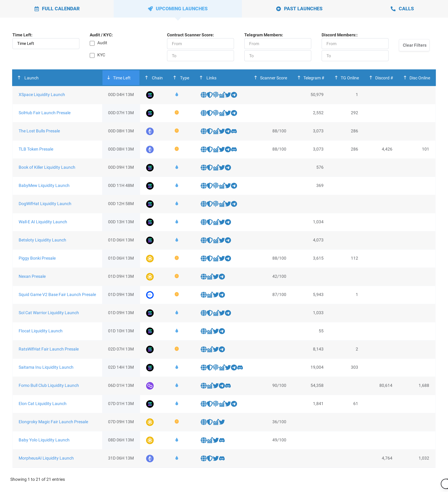This screenshot has width=448, height=492.
Task: Open Discord icon for Fomo Bull Club row
Action: click(228, 386)
